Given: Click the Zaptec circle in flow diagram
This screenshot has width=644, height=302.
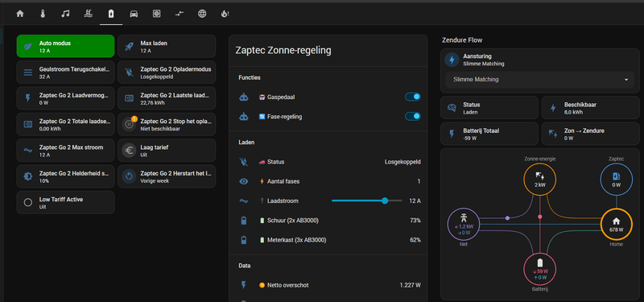Looking at the screenshot, I should pyautogui.click(x=616, y=180).
